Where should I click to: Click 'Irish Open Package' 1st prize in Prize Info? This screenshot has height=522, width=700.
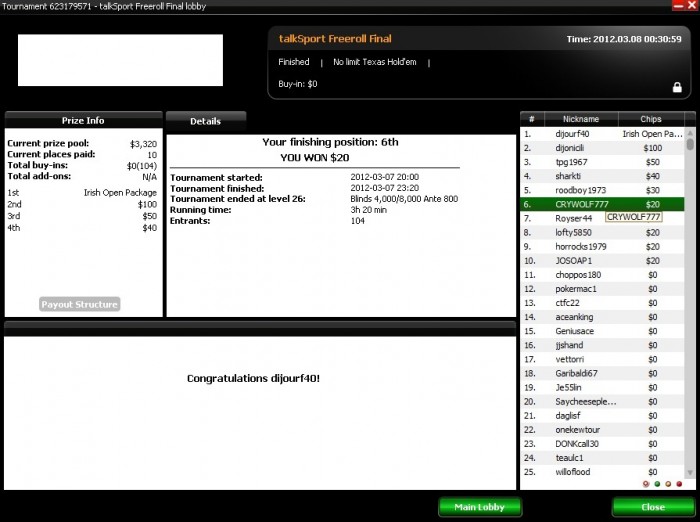click(x=120, y=192)
